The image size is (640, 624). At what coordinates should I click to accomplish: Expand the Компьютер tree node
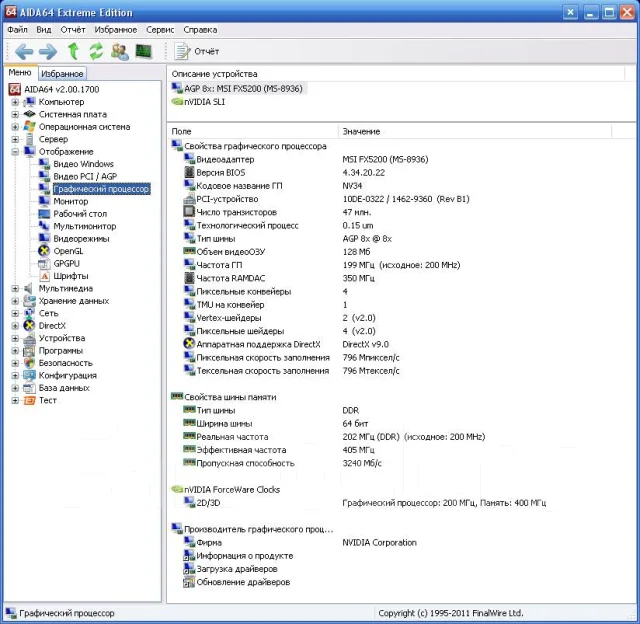pyautogui.click(x=15, y=102)
